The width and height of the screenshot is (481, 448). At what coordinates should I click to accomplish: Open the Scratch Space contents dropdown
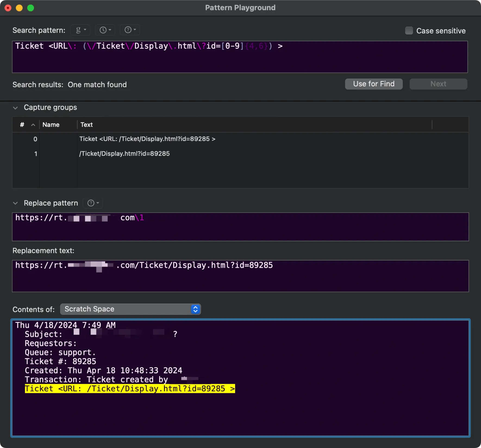pos(130,309)
